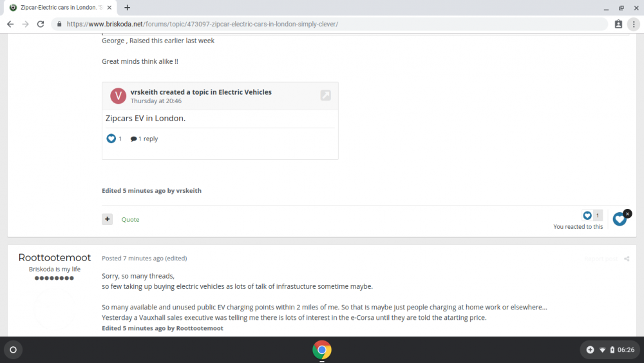Open the status area at 06:26 clock
Image resolution: width=644 pixels, height=363 pixels.
[626, 350]
